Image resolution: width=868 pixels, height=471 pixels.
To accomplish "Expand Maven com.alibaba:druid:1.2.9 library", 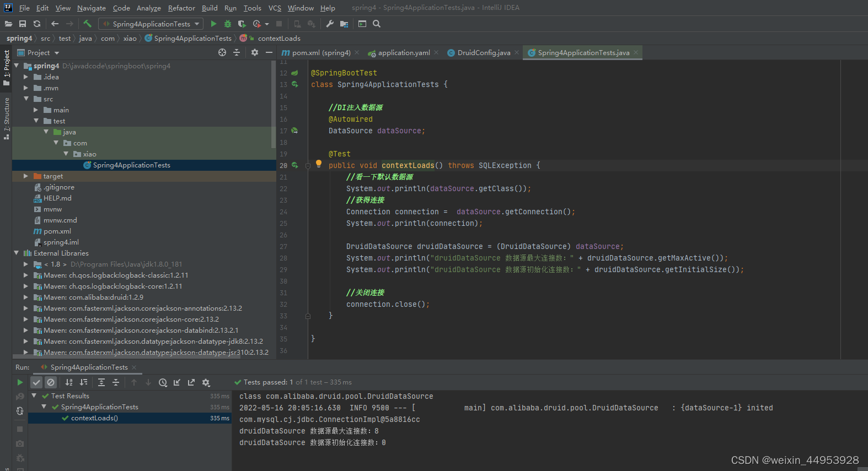I will coord(26,297).
